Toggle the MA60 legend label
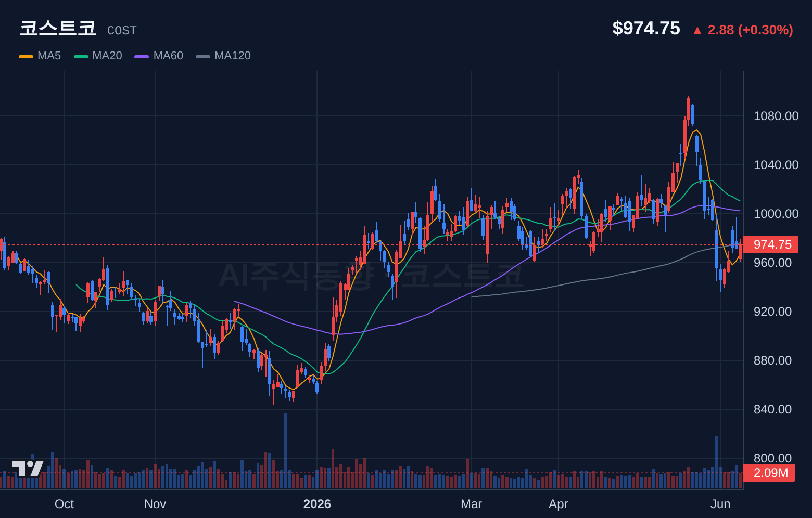Image resolution: width=812 pixels, height=518 pixels. (168, 56)
